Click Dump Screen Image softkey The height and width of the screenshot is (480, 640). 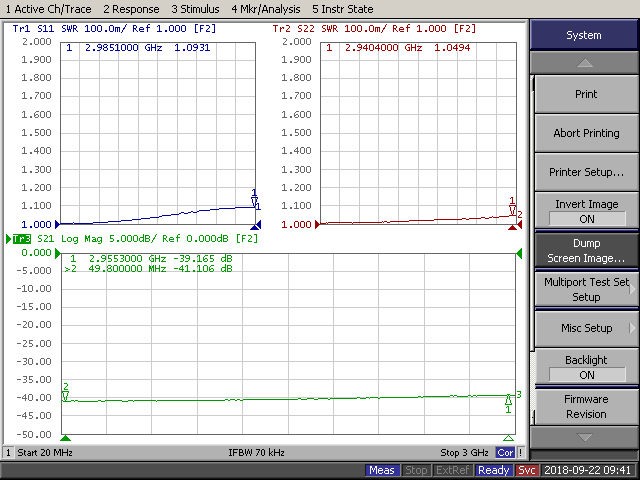coord(586,251)
